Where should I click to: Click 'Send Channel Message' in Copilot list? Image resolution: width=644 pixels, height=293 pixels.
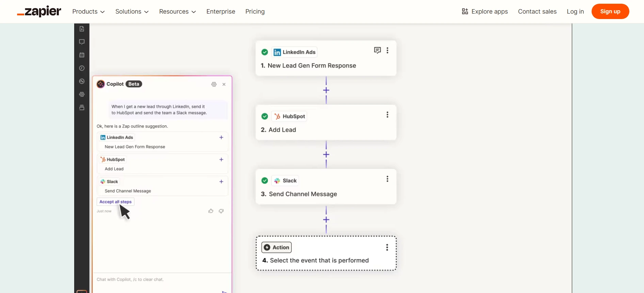[x=128, y=191]
